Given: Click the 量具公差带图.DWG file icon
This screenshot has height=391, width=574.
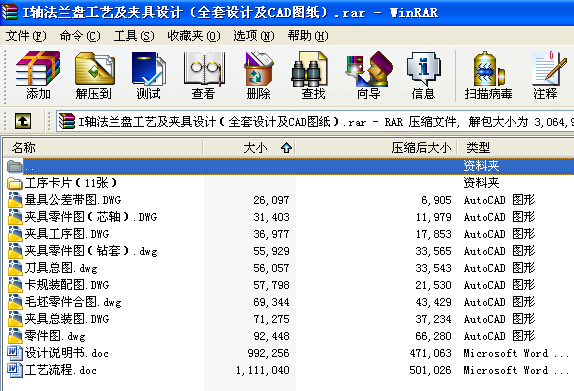Looking at the screenshot, I should (15, 200).
